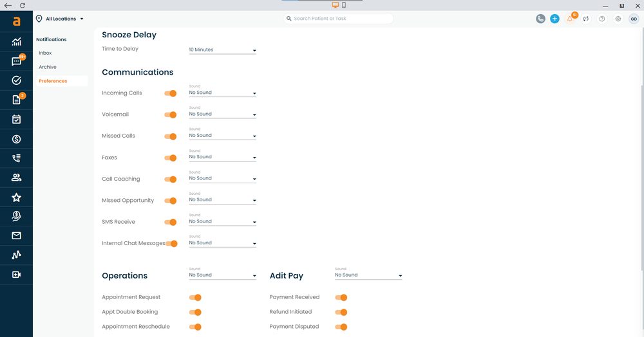
Task: Toggle Payment Disputed switch
Action: pyautogui.click(x=341, y=327)
